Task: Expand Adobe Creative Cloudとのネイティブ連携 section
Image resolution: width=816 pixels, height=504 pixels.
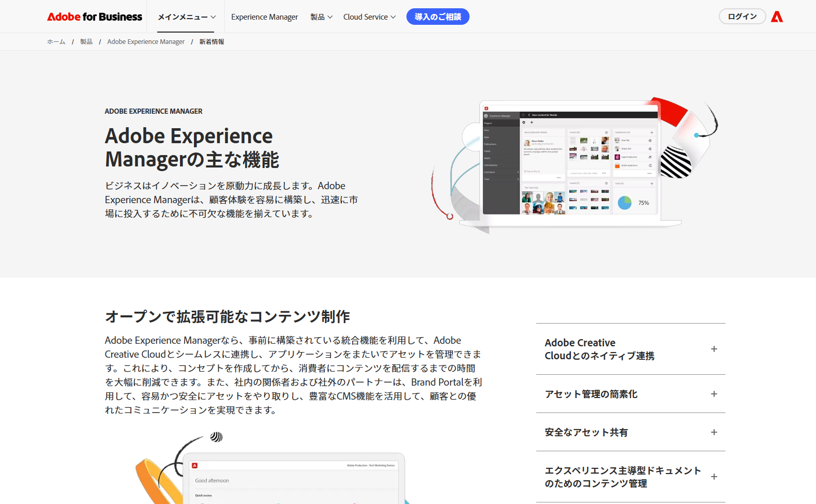Action: [599, 349]
